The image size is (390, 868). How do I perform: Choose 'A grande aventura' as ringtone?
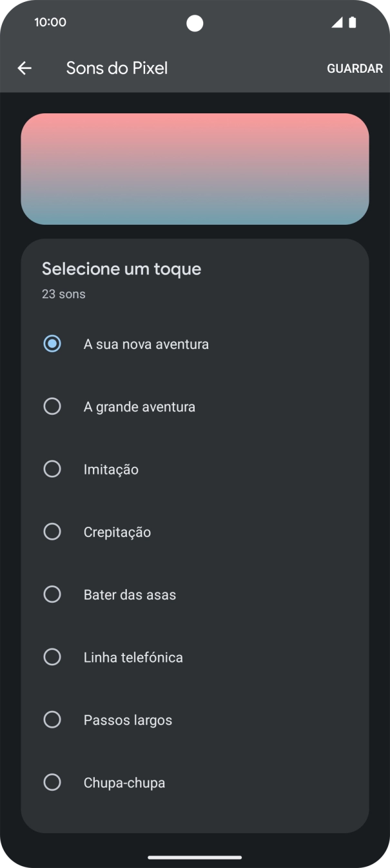tap(52, 406)
